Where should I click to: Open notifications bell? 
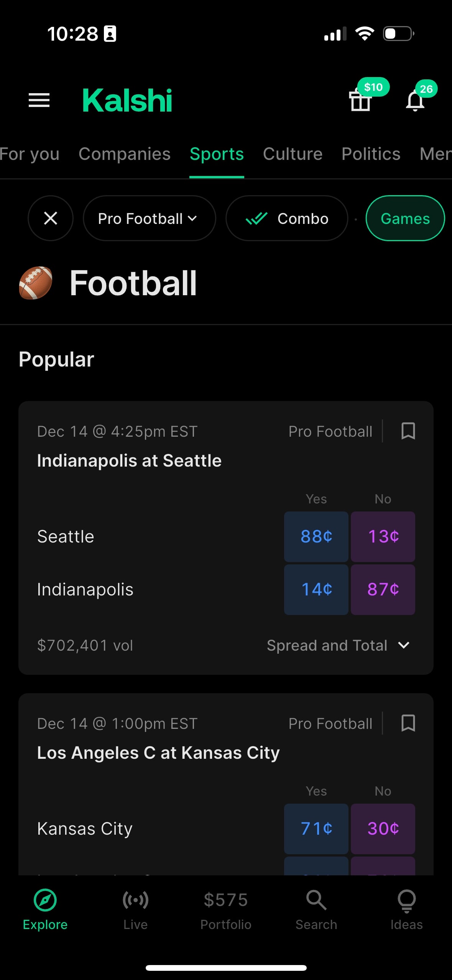pos(415,100)
